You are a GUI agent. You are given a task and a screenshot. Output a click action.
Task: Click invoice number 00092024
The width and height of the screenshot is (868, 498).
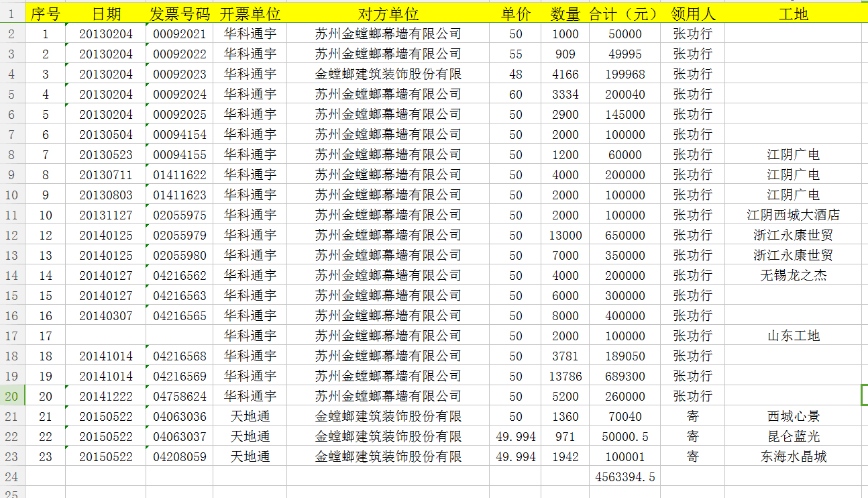tap(180, 94)
